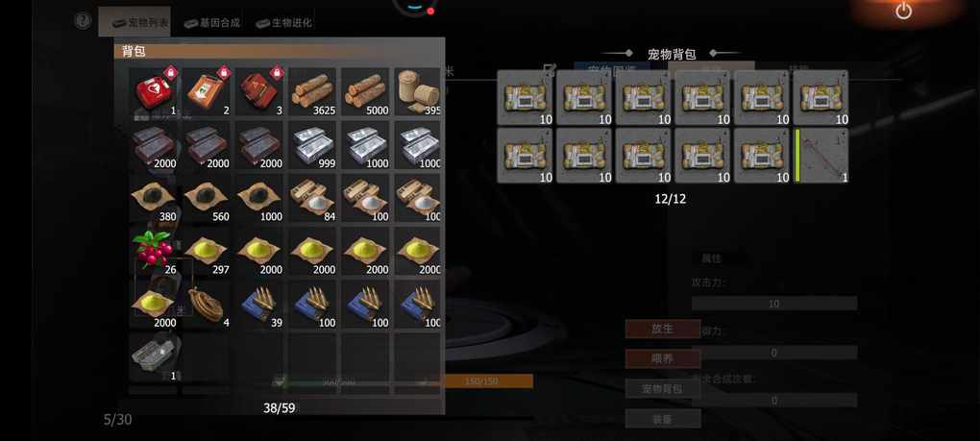Click the 宠物背包 button on the right
980x441 pixels.
point(663,388)
